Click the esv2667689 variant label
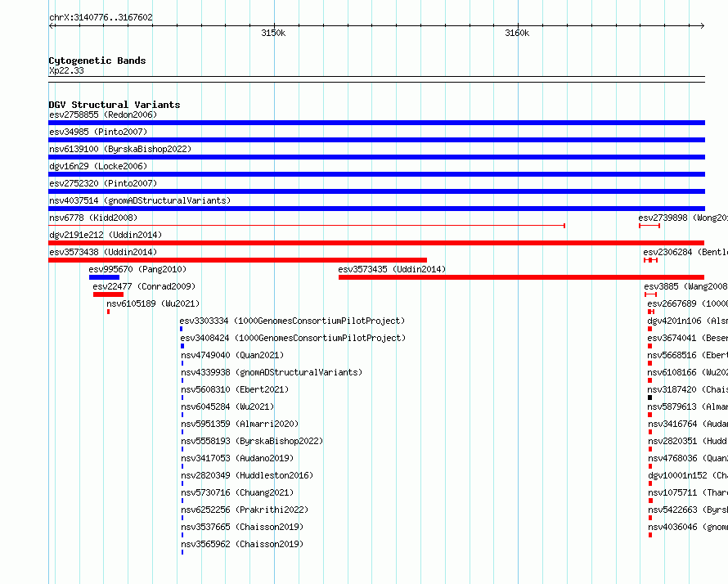 coord(687,303)
